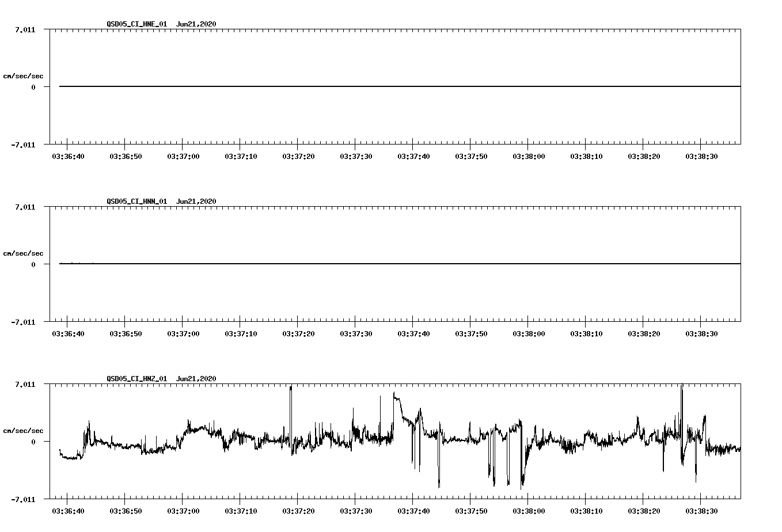
Task: Select the 03:38:00 tick label under HNN plot
Action: point(529,333)
